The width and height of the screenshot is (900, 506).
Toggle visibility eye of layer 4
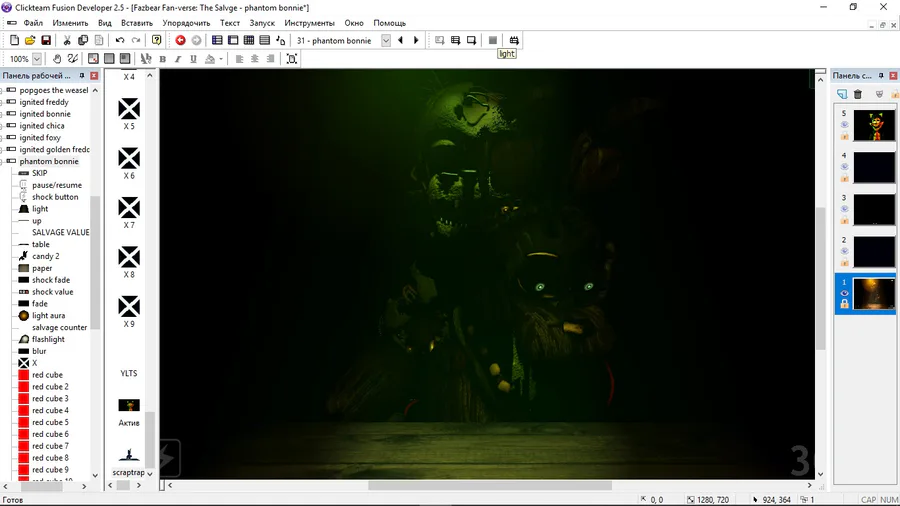[844, 166]
